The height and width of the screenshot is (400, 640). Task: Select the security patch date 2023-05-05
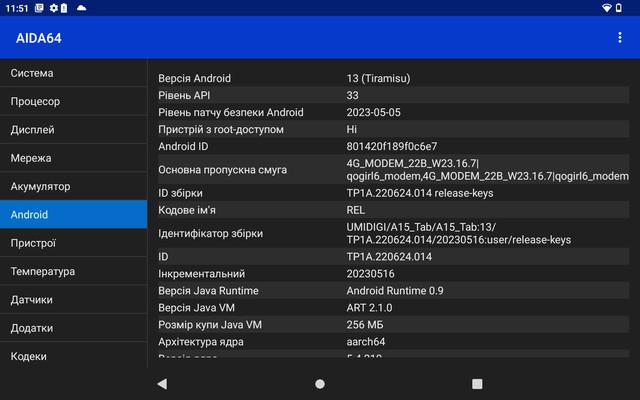pyautogui.click(x=373, y=112)
